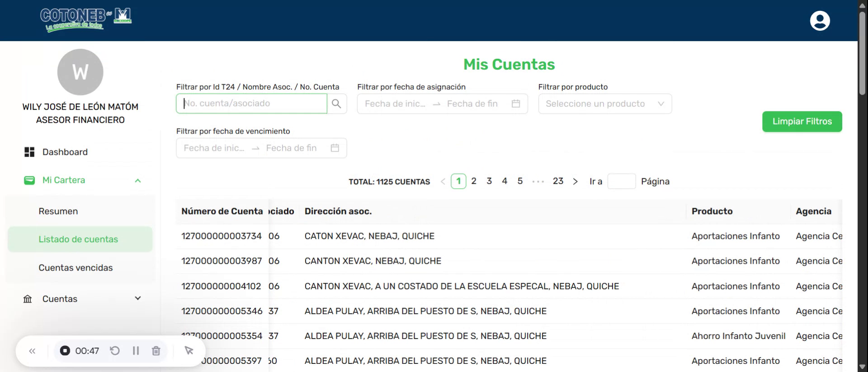Viewport: 868px width, 372px height.
Task: Click the Limpiar Filtros button
Action: point(802,122)
